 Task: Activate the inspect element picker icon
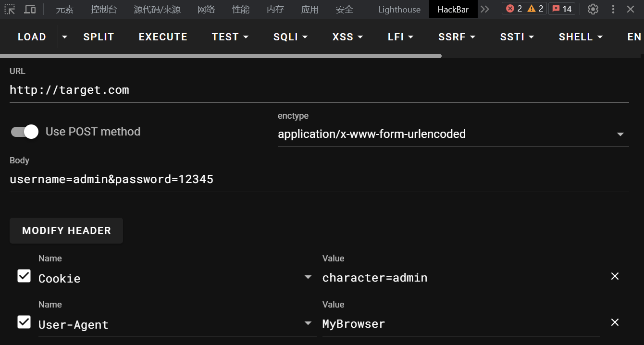coord(10,9)
